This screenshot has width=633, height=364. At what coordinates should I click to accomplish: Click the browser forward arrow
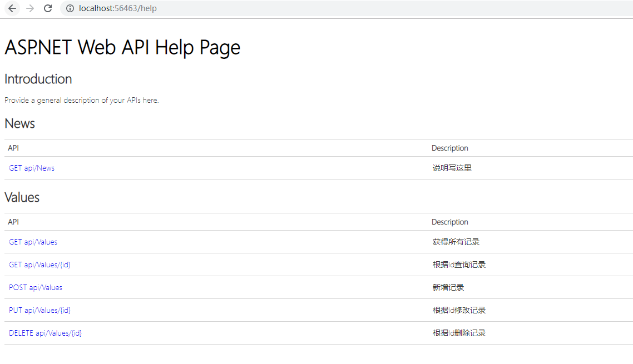click(30, 8)
